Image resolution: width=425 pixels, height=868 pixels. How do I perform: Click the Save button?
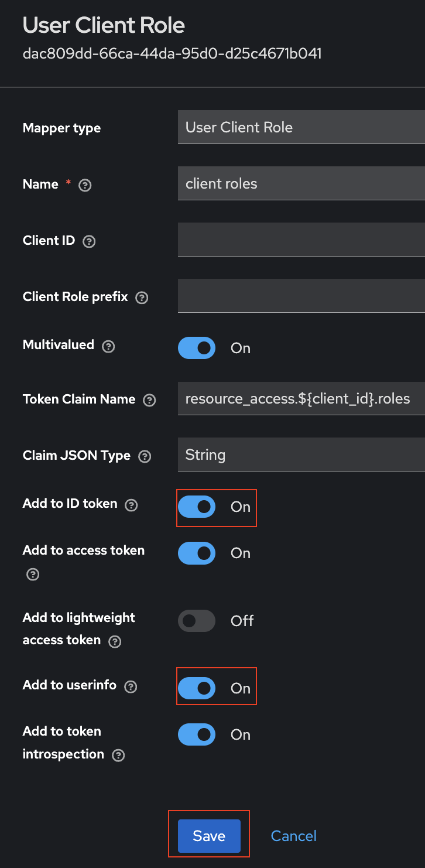pos(209,836)
